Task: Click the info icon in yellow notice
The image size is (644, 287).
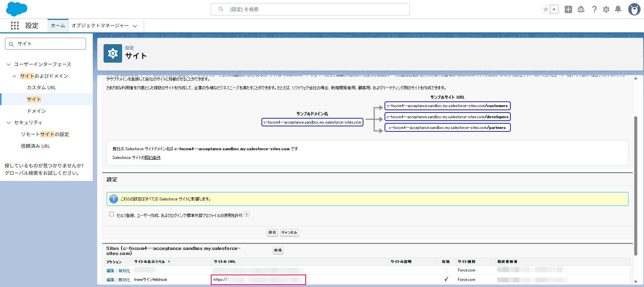Action: [x=114, y=199]
